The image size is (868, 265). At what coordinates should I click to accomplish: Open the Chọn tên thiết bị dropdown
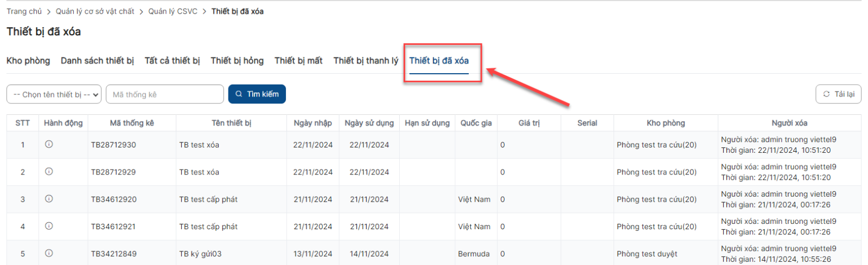click(x=54, y=94)
